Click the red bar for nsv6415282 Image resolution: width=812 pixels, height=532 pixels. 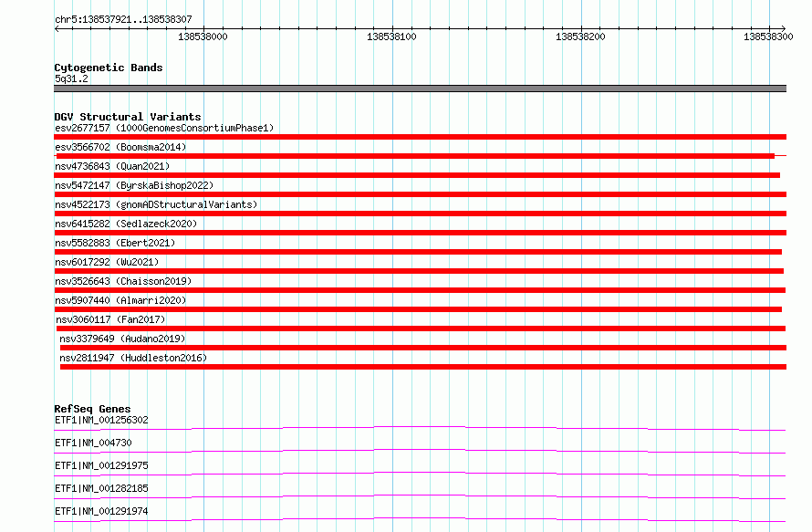tap(420, 233)
